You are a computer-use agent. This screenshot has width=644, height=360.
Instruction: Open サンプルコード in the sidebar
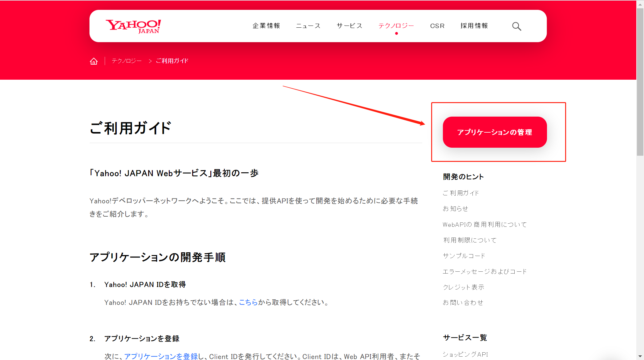coord(464,256)
